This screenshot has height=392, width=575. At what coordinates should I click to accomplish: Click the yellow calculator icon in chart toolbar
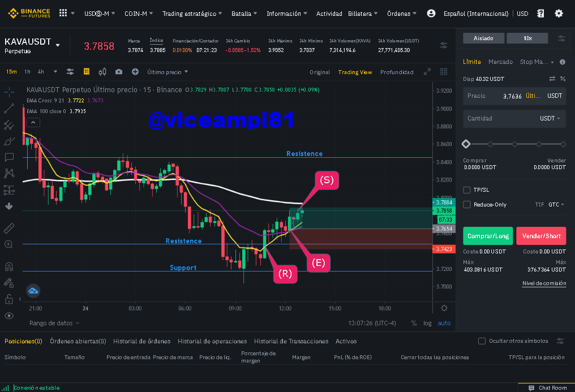(x=87, y=72)
